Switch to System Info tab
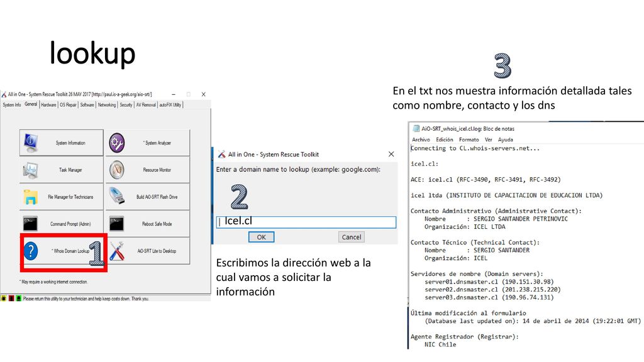Image resolution: width=644 pixels, height=362 pixels. click(12, 105)
